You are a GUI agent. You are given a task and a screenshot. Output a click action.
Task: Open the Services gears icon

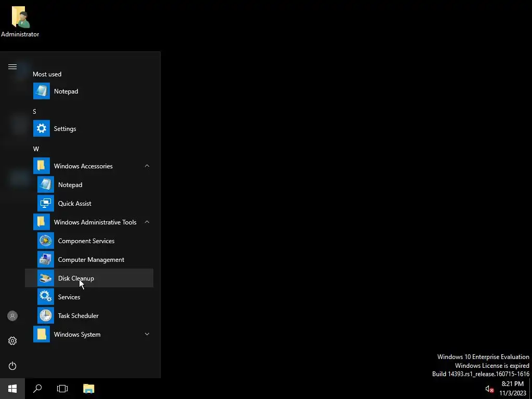[x=46, y=297]
